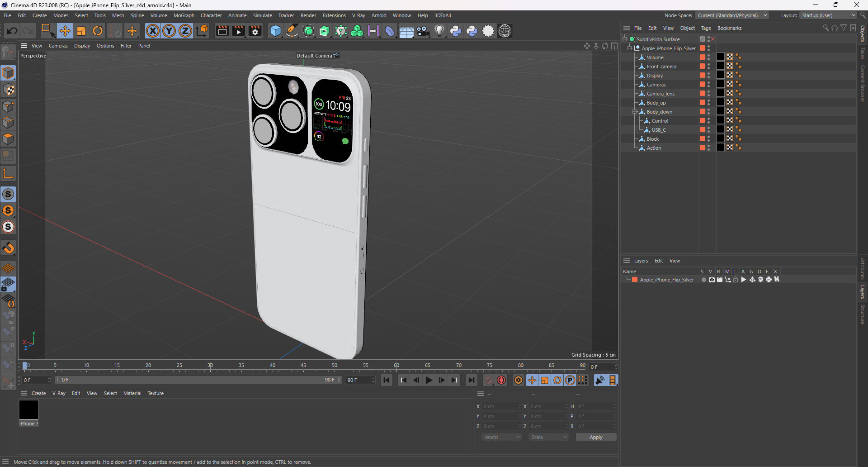This screenshot has height=467, width=868.
Task: Add a Cube primitive object
Action: (275, 31)
